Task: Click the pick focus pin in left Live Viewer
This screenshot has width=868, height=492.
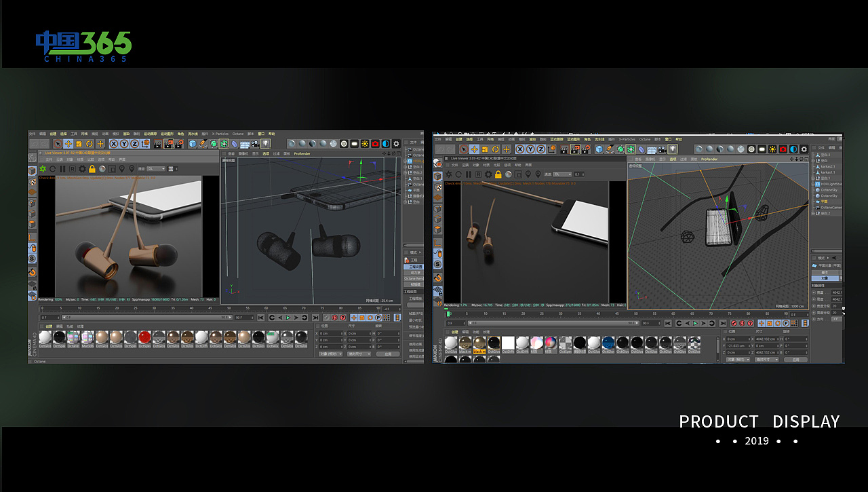Action: click(122, 168)
